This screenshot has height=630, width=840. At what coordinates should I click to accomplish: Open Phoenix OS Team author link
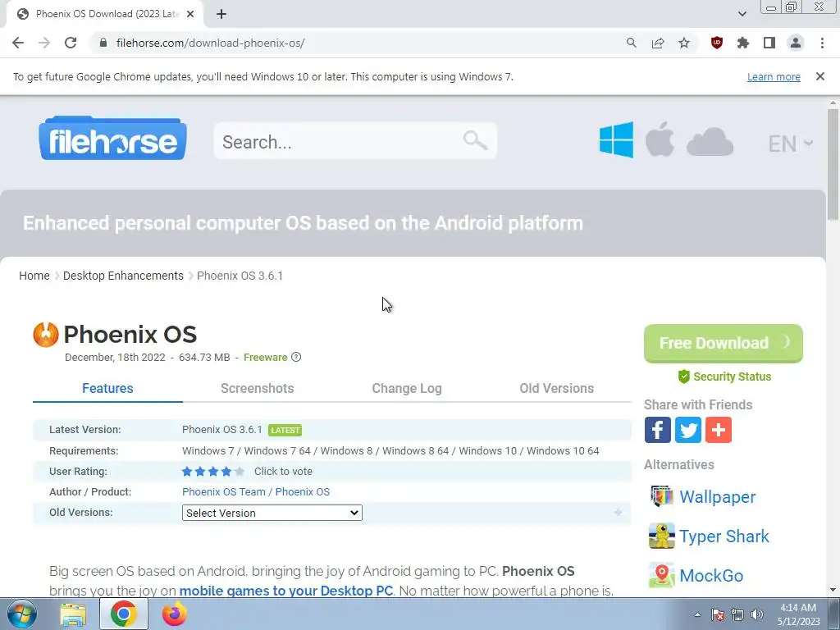click(224, 492)
